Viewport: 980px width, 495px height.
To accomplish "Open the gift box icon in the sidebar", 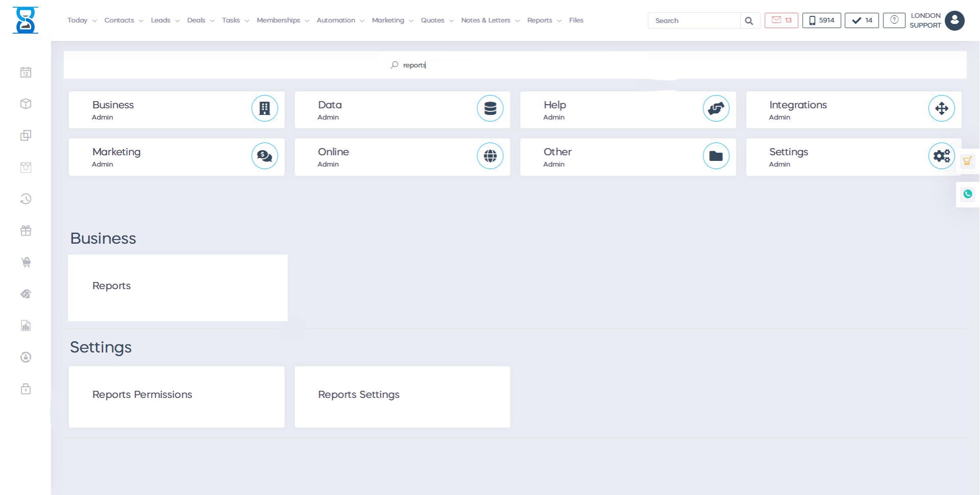I will (x=26, y=231).
